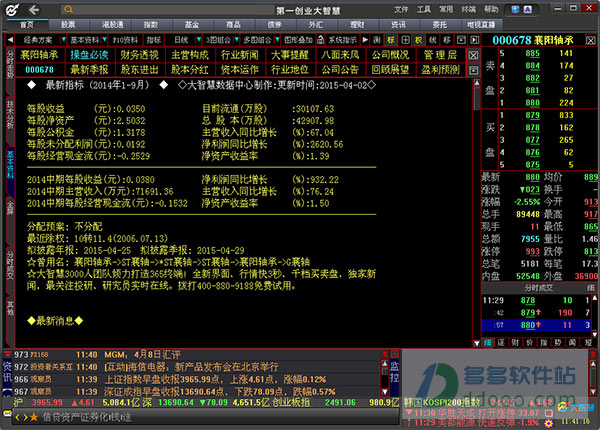Click the X box icon beside 管理层 tab
This screenshot has height=430, width=600.
(473, 55)
